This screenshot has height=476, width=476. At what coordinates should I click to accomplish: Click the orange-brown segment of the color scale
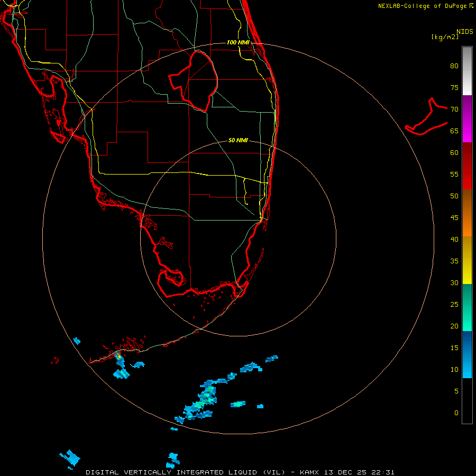467,213
